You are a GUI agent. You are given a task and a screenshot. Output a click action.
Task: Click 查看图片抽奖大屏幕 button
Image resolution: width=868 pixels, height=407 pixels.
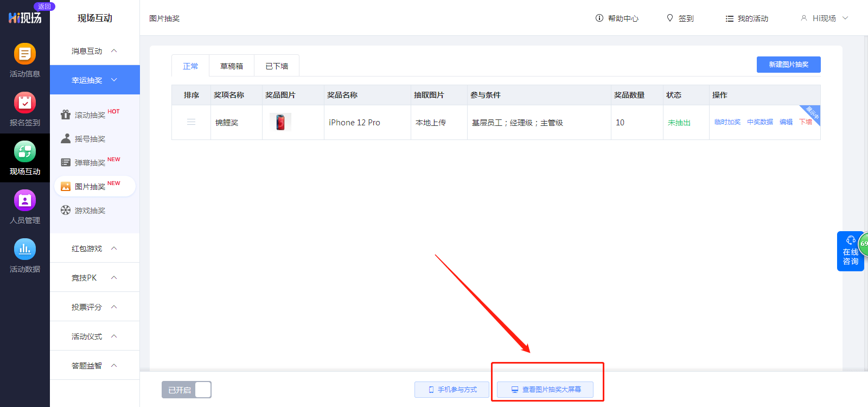coord(545,390)
